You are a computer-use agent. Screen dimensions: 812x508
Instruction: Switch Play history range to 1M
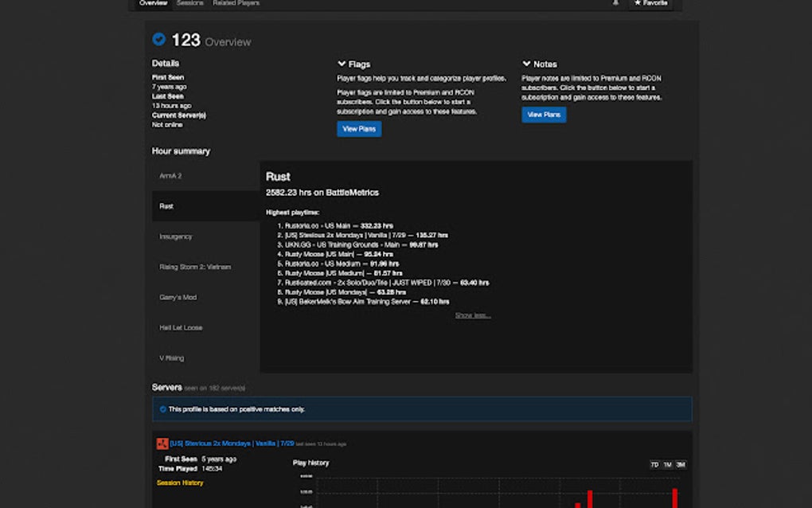point(666,463)
